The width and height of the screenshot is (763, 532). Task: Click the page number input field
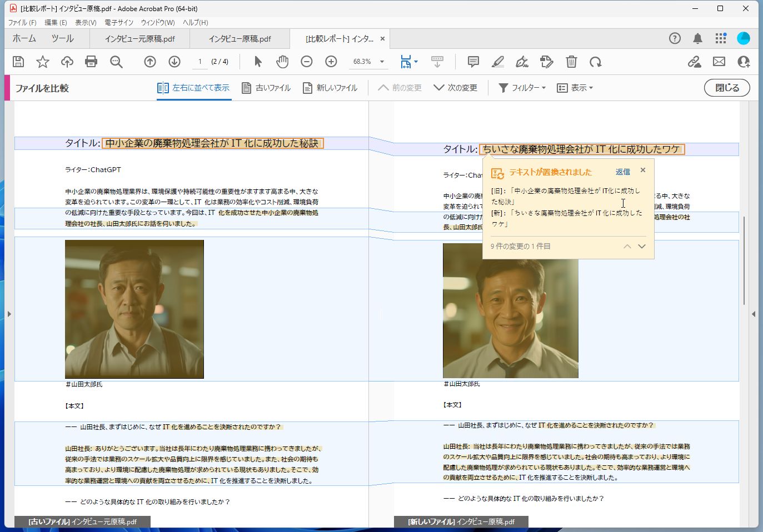200,62
